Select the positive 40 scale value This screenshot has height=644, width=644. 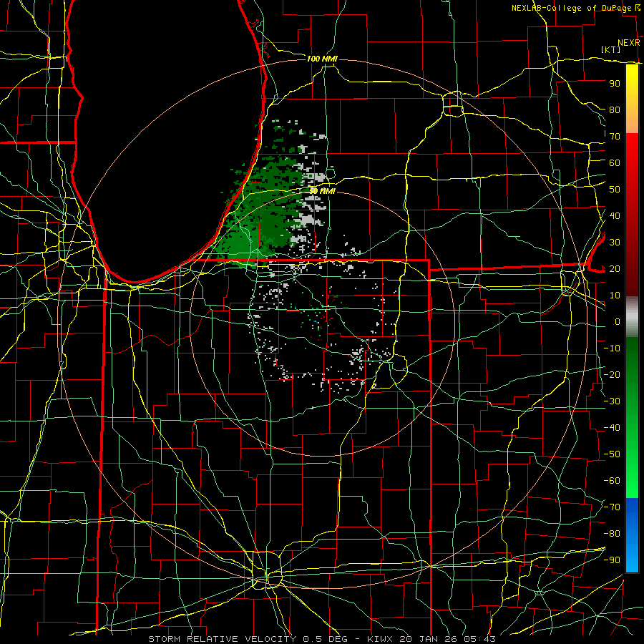point(615,215)
